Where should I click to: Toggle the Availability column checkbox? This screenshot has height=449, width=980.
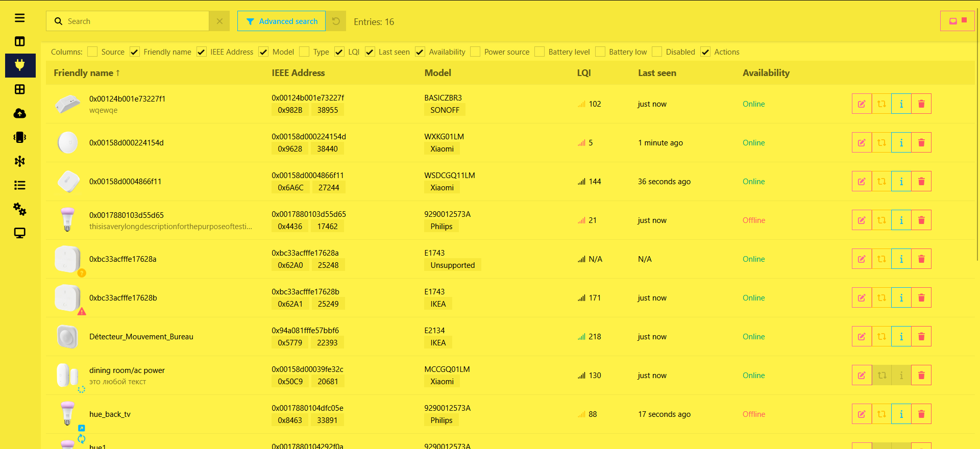click(x=420, y=52)
